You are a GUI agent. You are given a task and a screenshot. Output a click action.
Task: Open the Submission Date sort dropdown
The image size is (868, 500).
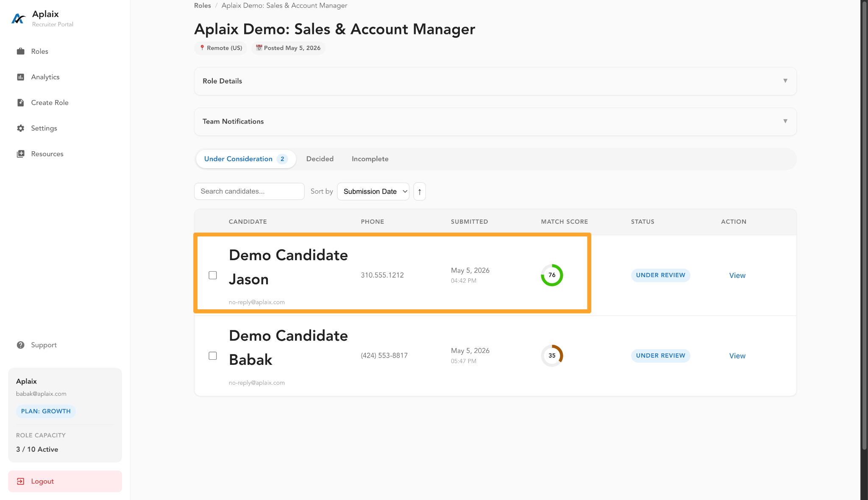(373, 192)
